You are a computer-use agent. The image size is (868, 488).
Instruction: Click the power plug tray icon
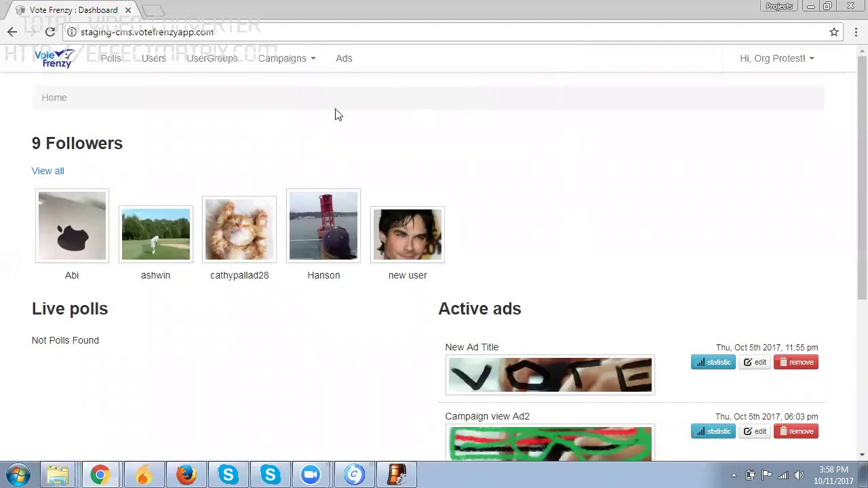click(750, 475)
